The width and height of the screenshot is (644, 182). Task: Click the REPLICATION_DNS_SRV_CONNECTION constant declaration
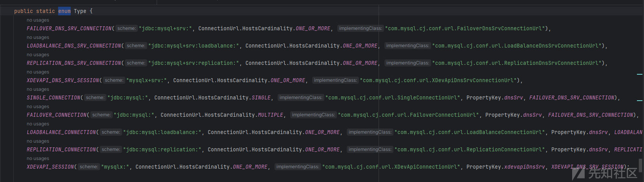click(74, 63)
